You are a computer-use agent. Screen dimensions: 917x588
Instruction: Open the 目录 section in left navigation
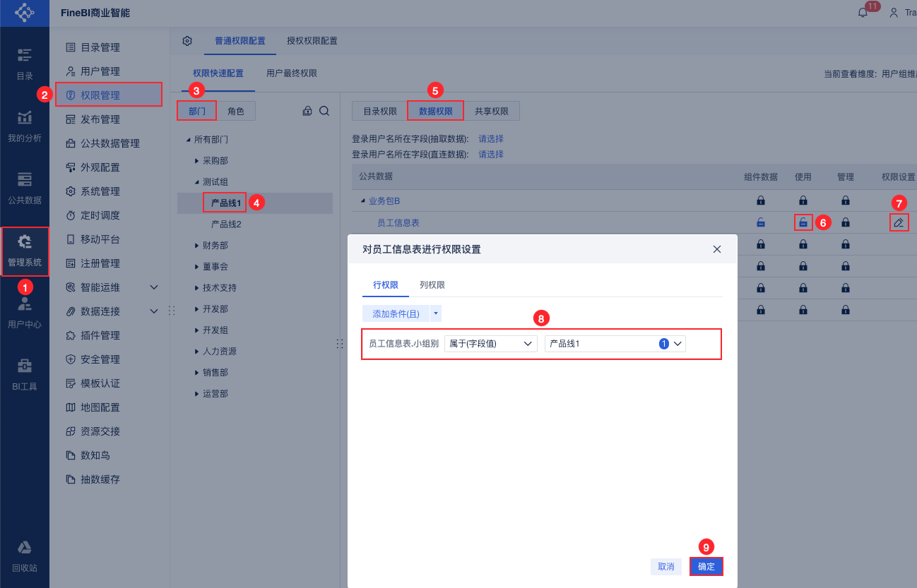[x=25, y=64]
